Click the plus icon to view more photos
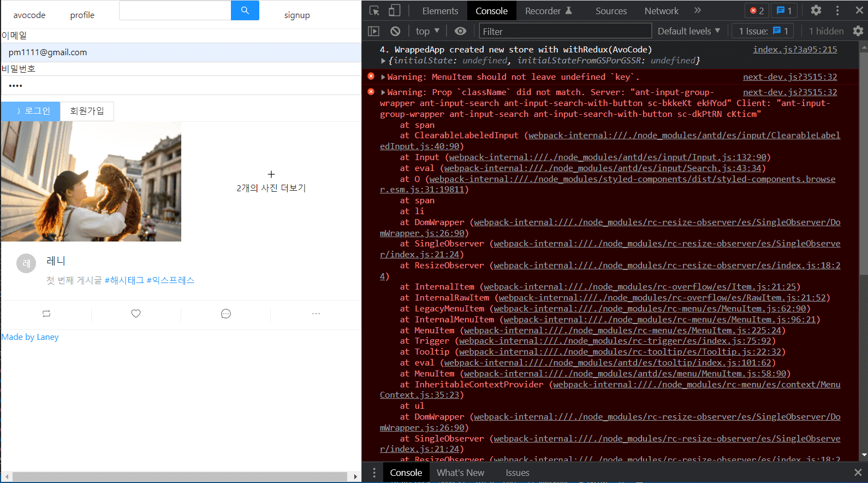This screenshot has width=868, height=483. (x=271, y=174)
